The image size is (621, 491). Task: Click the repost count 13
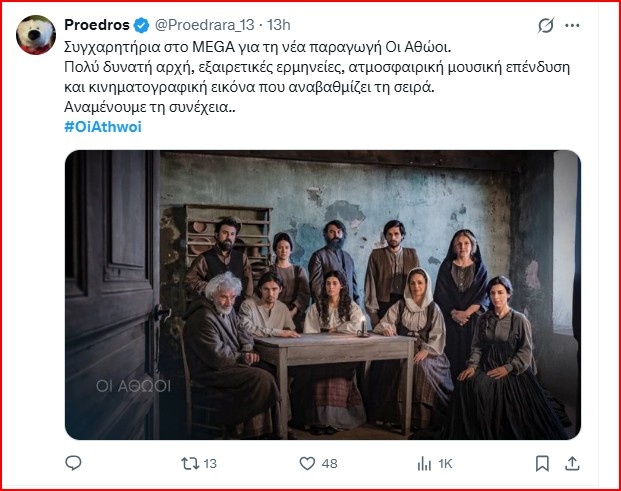click(210, 464)
